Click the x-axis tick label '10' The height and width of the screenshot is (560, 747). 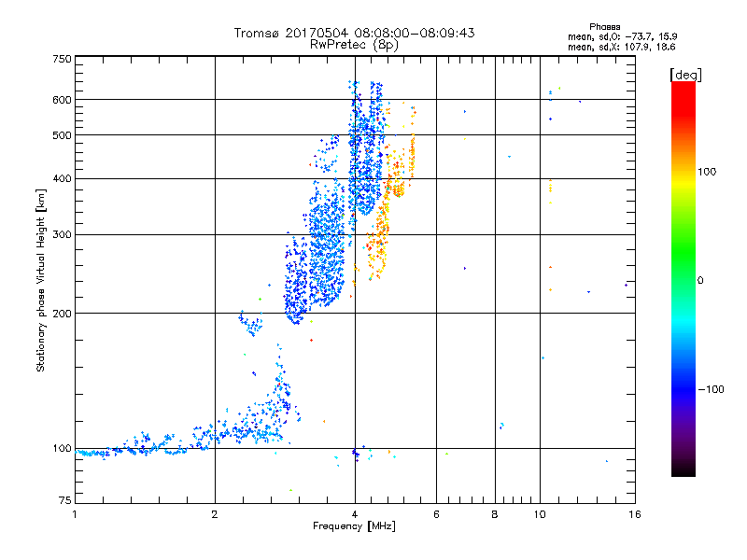[x=540, y=514]
